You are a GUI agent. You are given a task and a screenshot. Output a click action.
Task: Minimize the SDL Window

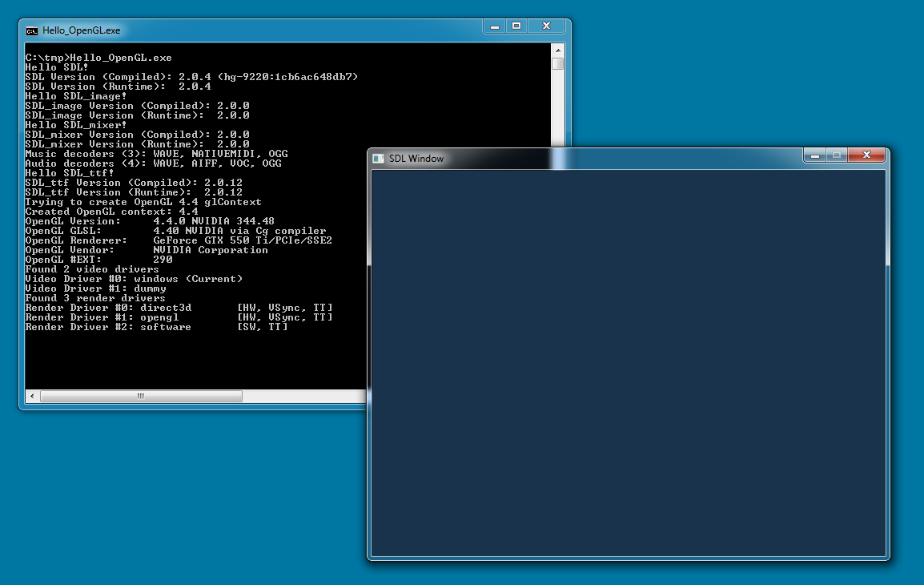(815, 155)
